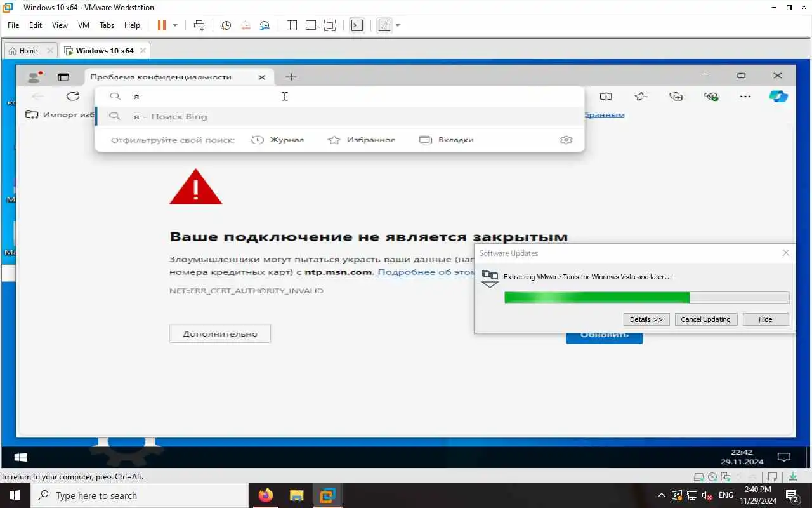Open Firefox from the host taskbar
The image size is (812, 508).
266,495
